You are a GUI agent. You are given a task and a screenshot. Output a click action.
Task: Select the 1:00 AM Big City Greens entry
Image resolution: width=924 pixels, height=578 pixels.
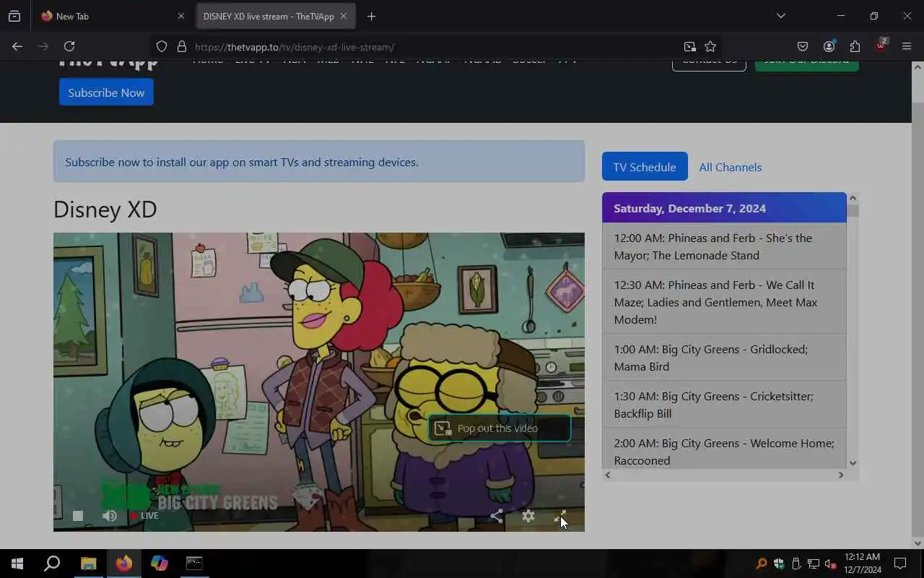tap(724, 358)
